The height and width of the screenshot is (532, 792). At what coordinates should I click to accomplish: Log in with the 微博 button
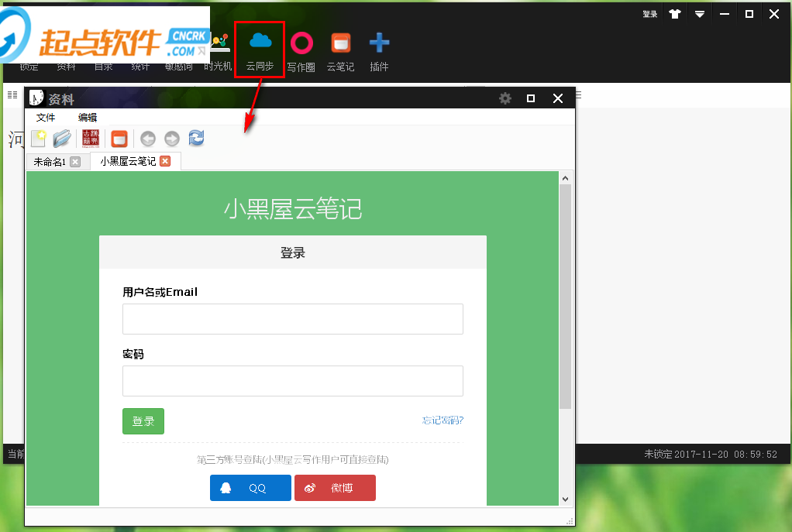coord(335,488)
